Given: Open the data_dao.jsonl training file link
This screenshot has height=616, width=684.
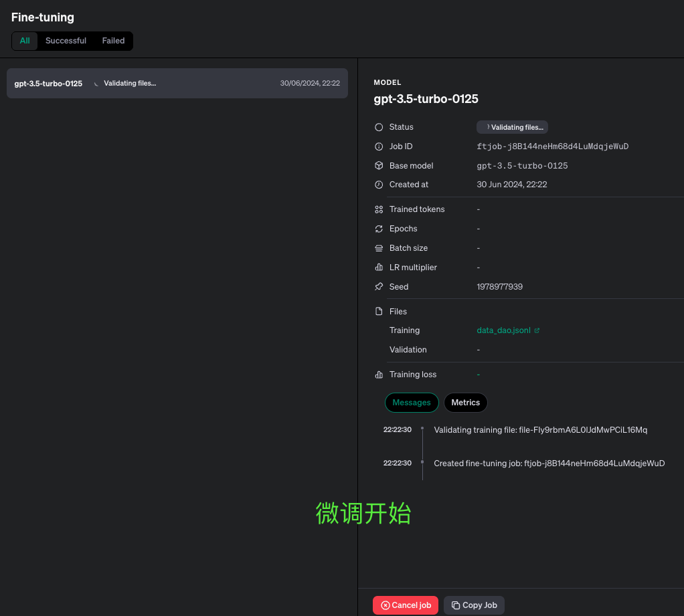Looking at the screenshot, I should point(503,330).
